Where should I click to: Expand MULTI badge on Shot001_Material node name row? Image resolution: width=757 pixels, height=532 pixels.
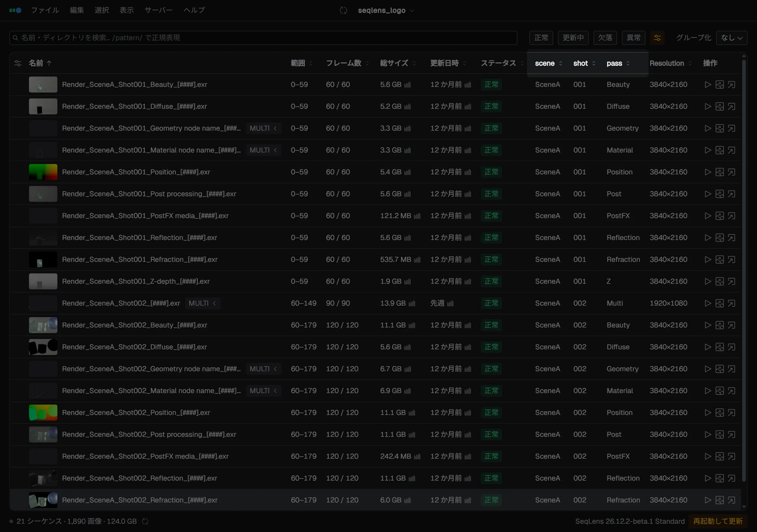coord(263,150)
